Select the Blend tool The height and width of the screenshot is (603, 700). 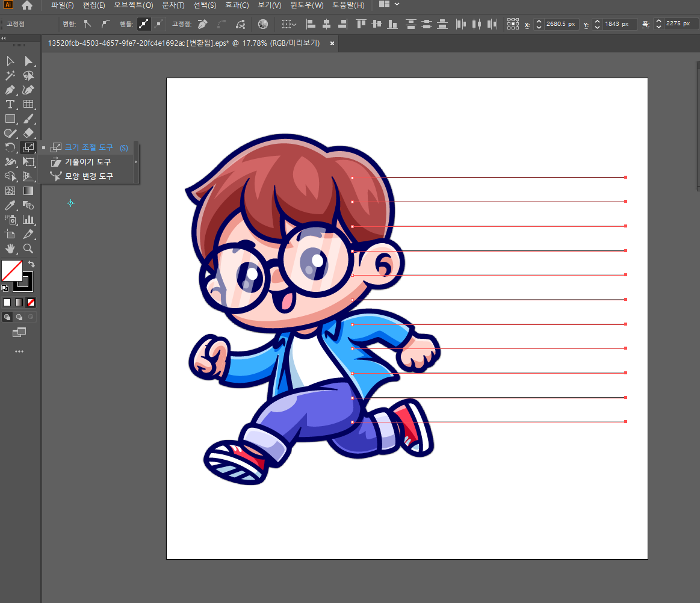pyautogui.click(x=28, y=205)
